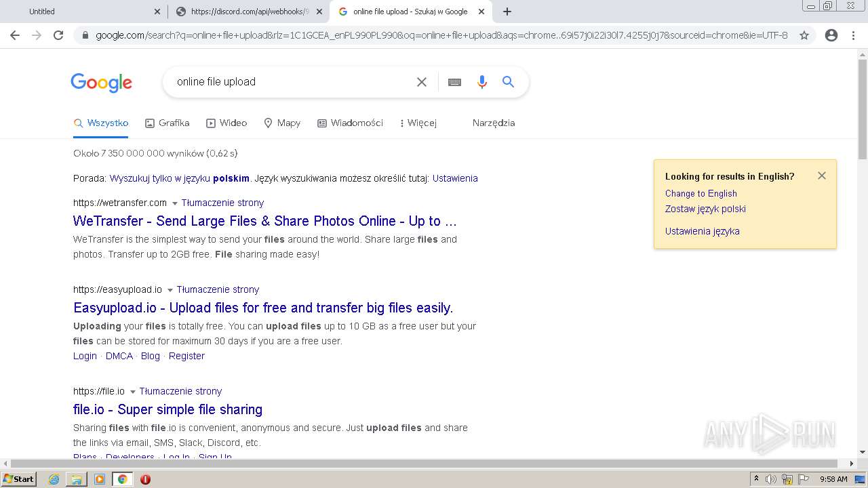Screen dimensions: 868x488
Task: Open the Chrome profile avatar menu
Action: [x=831, y=35]
